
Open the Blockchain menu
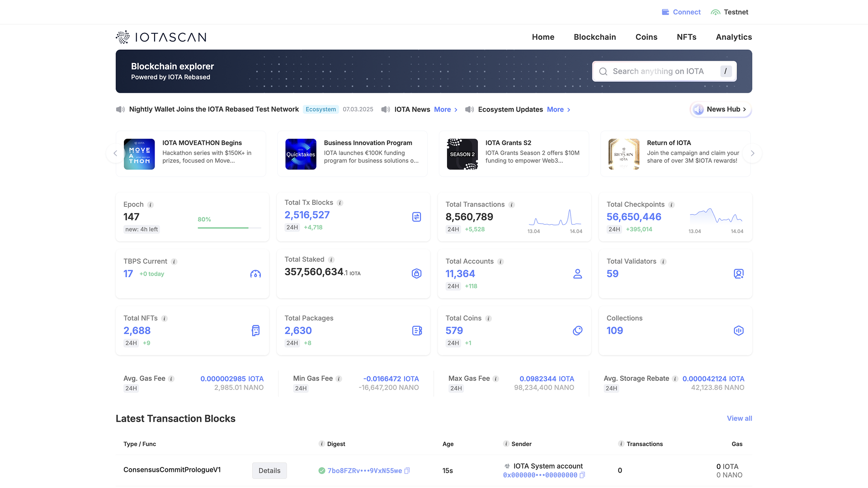pos(594,37)
